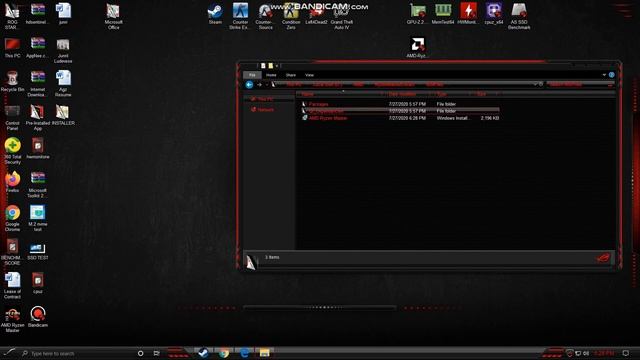The width and height of the screenshot is (640, 360).
Task: Open the Microsoft Office desktop folder
Action: (x=113, y=16)
